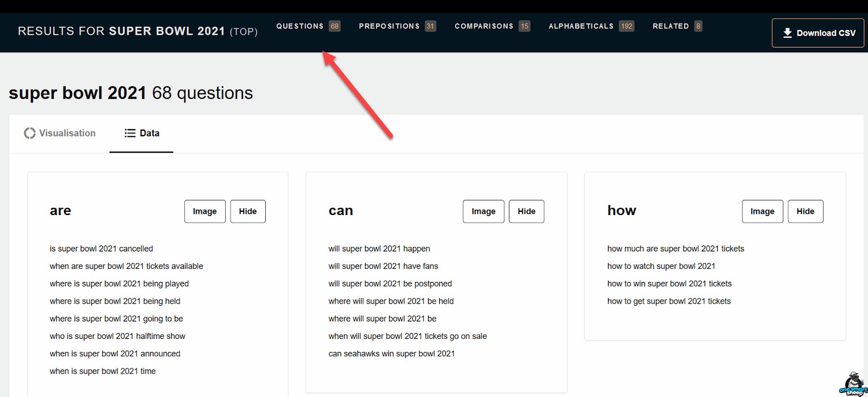Click Image button in 'how' card
The width and height of the screenshot is (868, 397).
click(762, 211)
